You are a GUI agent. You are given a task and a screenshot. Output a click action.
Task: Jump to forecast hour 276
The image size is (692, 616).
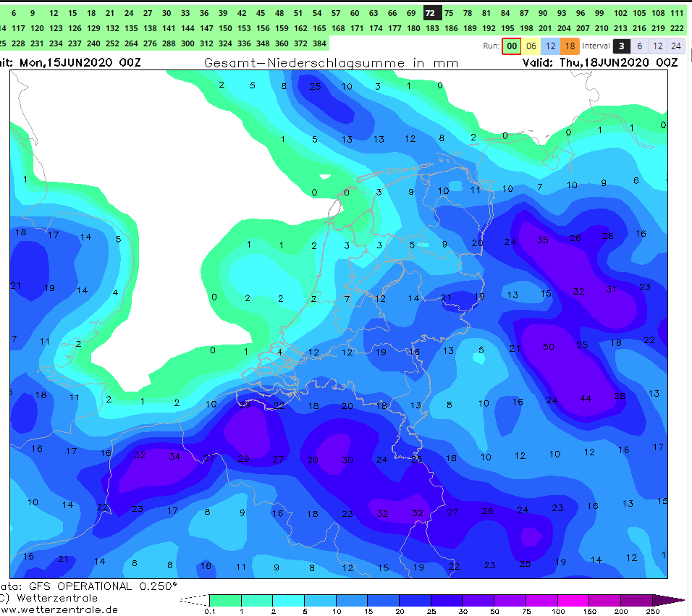(150, 43)
